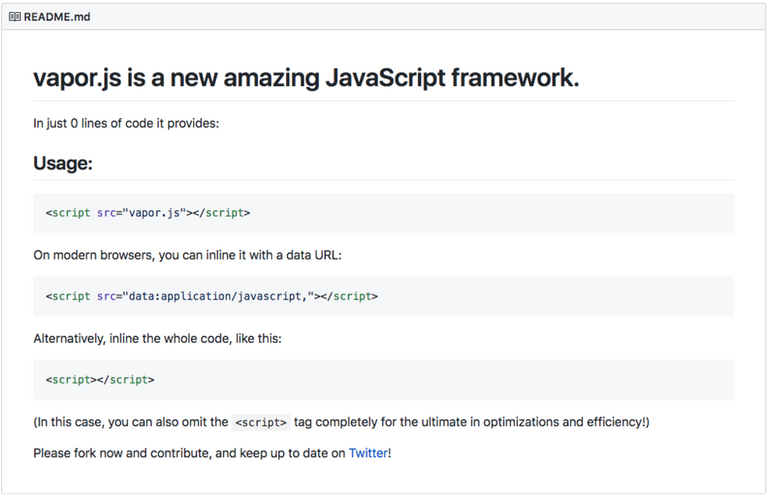The width and height of the screenshot is (768, 496).
Task: Open the Twitter link
Action: (368, 453)
